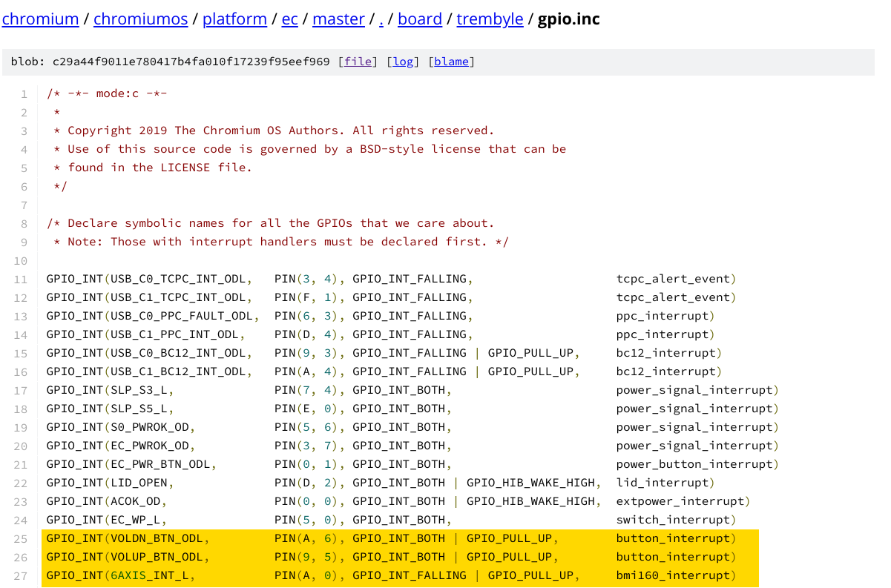Click the lid_interrupt handler name
The width and height of the screenshot is (891, 588).
coord(663,483)
